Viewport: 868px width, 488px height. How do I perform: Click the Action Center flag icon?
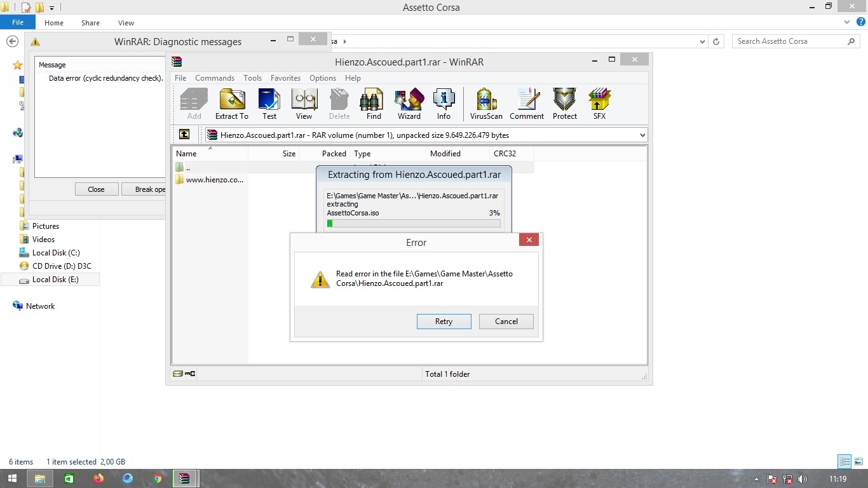click(772, 479)
